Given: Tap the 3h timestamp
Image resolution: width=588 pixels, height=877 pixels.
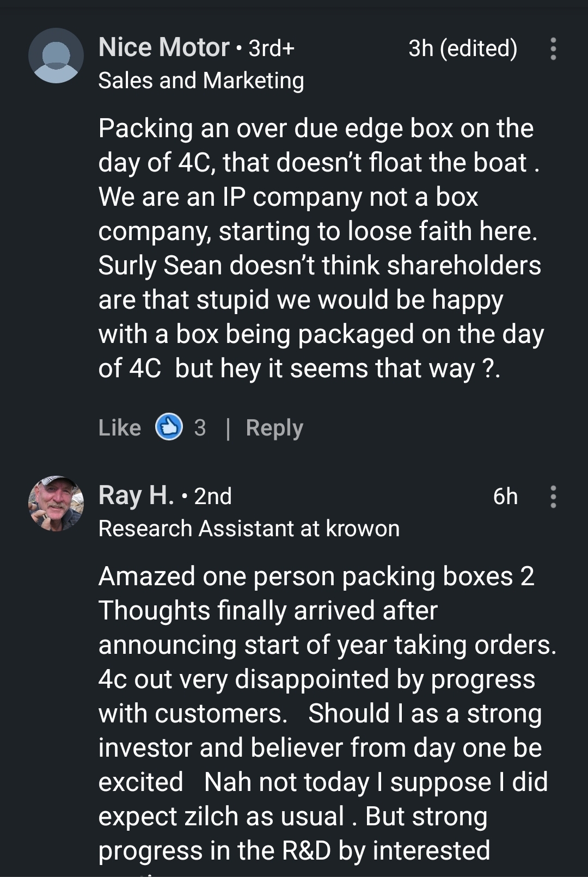Looking at the screenshot, I should pyautogui.click(x=421, y=48).
